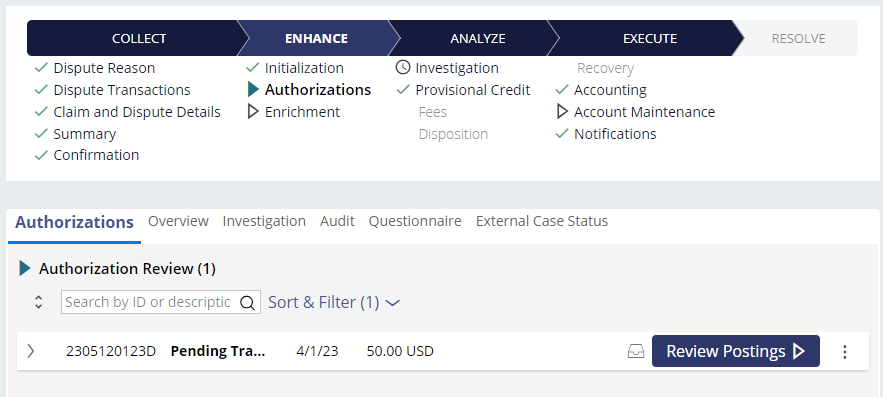Screen dimensions: 883x397
Task: Open the Questionnaire tab
Action: click(415, 221)
